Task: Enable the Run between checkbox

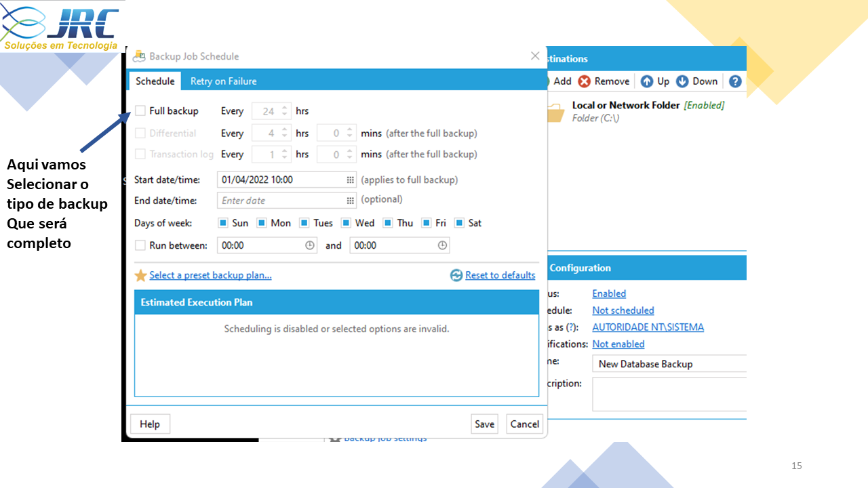Action: pyautogui.click(x=140, y=245)
